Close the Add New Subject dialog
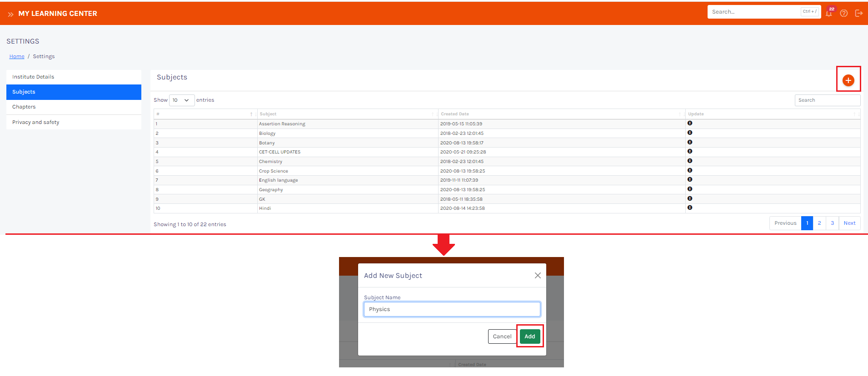 [538, 276]
